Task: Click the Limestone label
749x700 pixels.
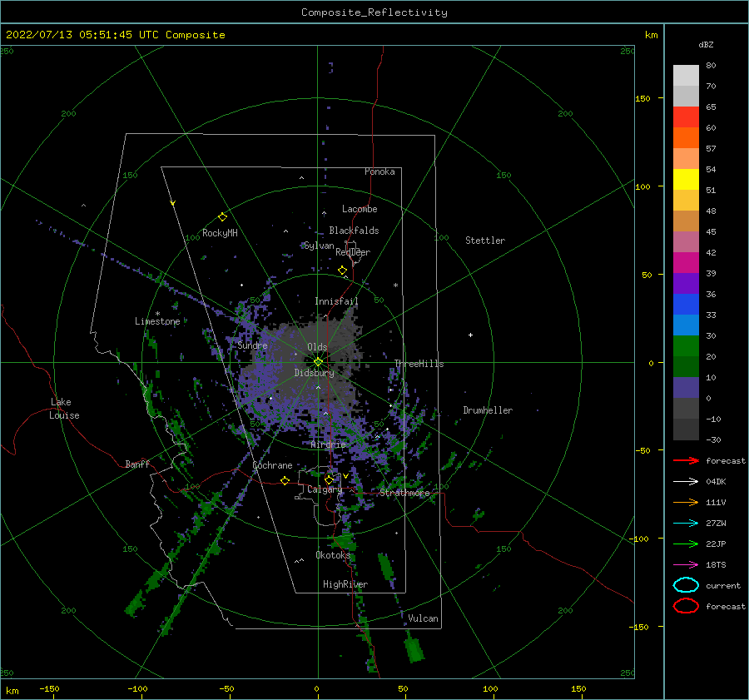Action: (x=157, y=321)
